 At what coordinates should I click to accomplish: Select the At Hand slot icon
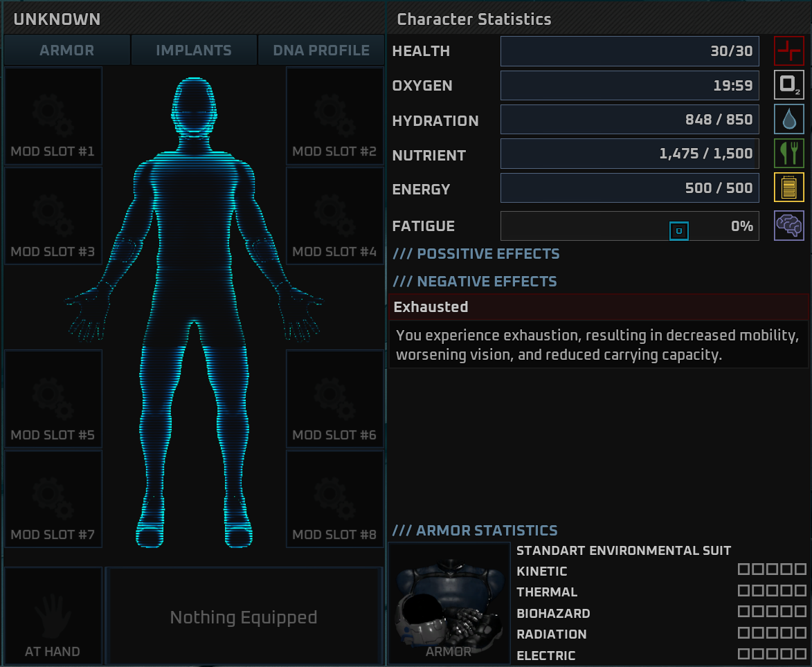click(x=53, y=614)
